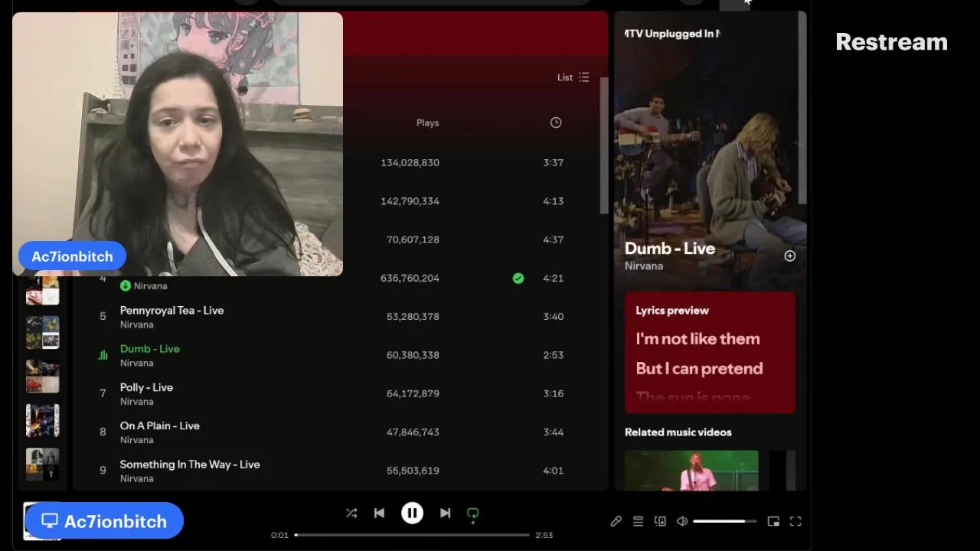Select the Dumb - Live track title

point(150,349)
